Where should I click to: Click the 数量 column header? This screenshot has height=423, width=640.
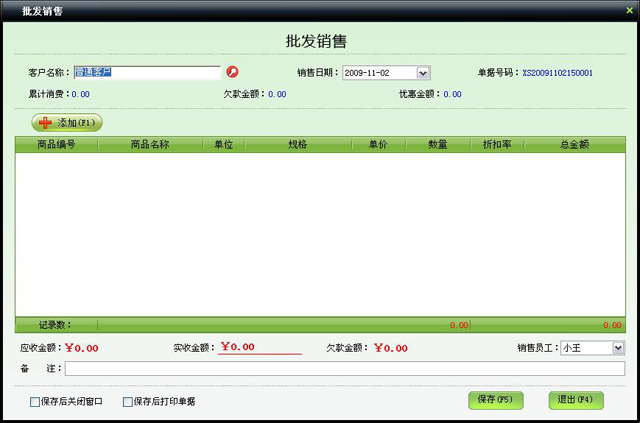coord(437,145)
